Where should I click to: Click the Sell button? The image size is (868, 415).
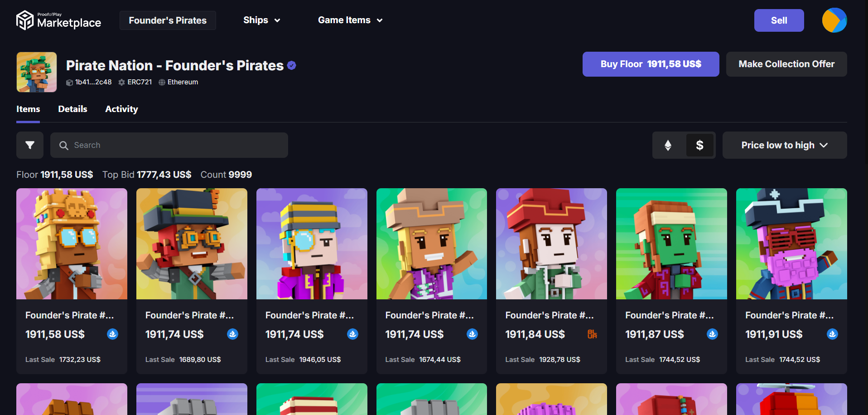(x=779, y=20)
